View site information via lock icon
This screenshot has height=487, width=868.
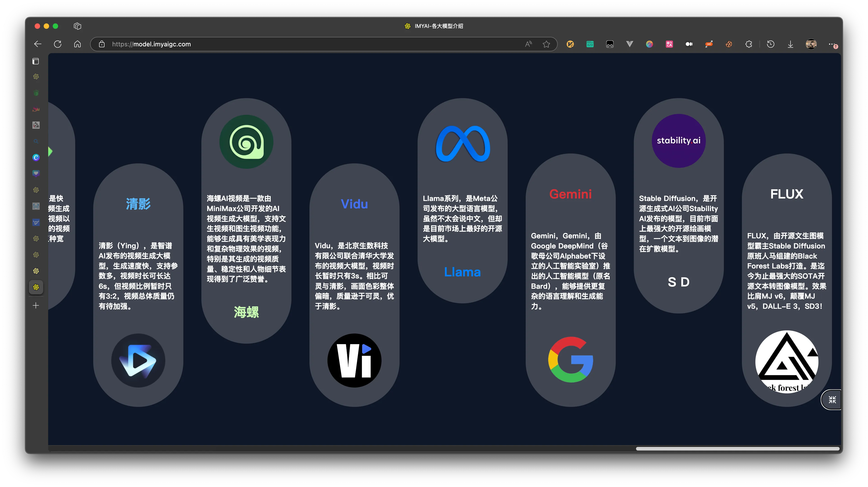pyautogui.click(x=102, y=44)
